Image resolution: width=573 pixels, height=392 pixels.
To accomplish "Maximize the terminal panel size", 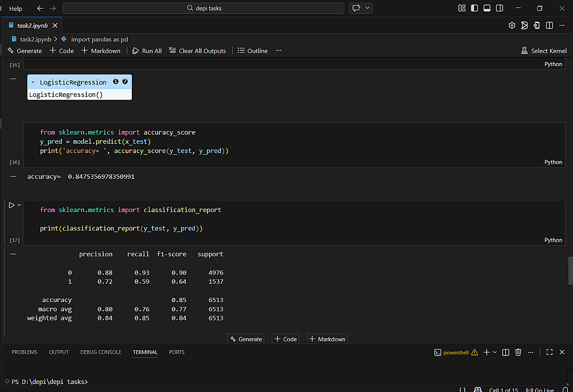I will [549, 352].
